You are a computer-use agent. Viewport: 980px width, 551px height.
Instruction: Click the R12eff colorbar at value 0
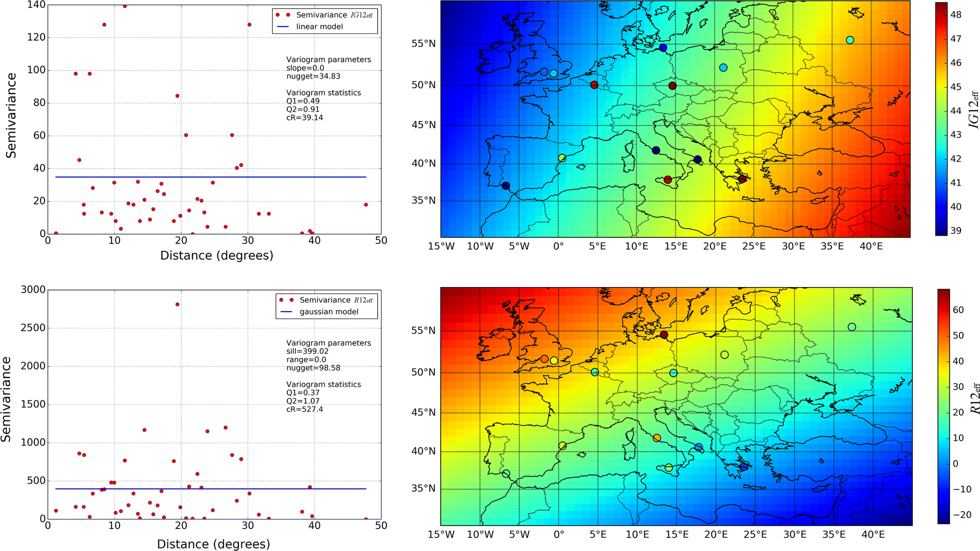pos(944,463)
